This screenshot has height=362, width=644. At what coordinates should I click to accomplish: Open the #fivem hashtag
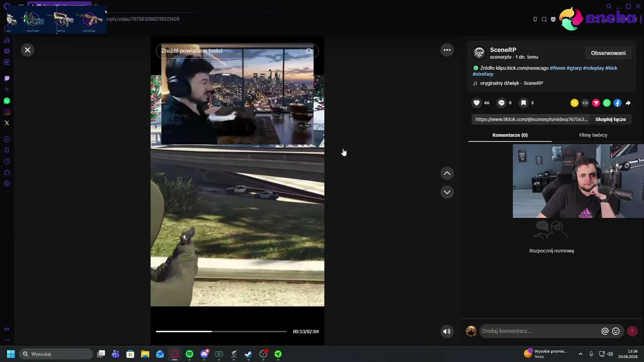click(557, 68)
